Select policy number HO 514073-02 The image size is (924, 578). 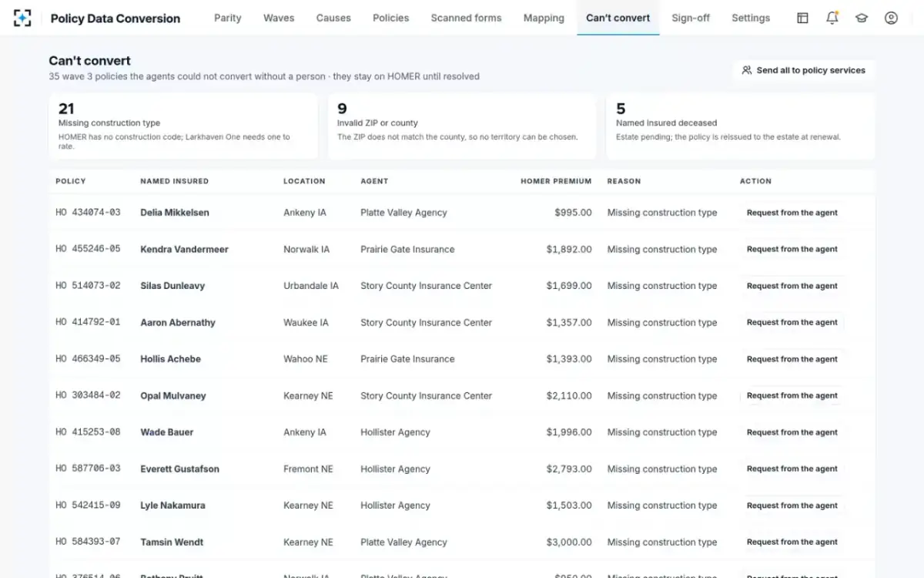point(88,286)
